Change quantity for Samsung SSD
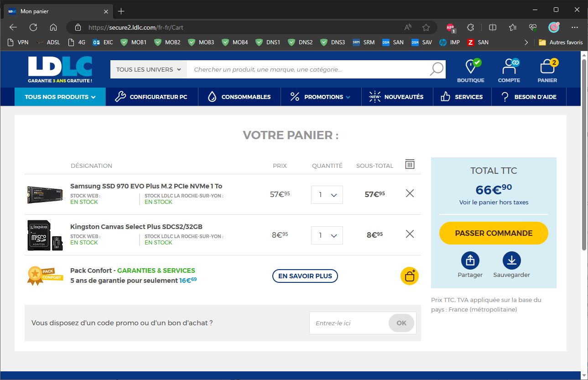The image size is (588, 380). pyautogui.click(x=327, y=195)
